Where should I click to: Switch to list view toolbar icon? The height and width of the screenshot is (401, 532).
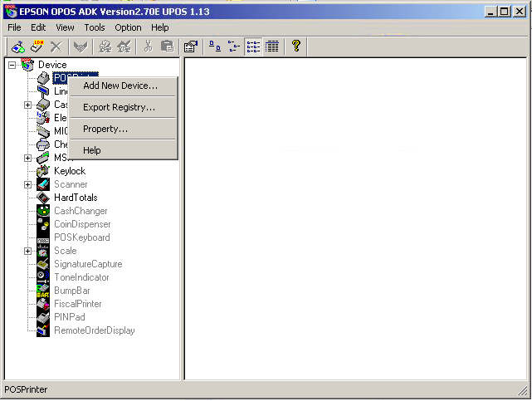point(253,46)
